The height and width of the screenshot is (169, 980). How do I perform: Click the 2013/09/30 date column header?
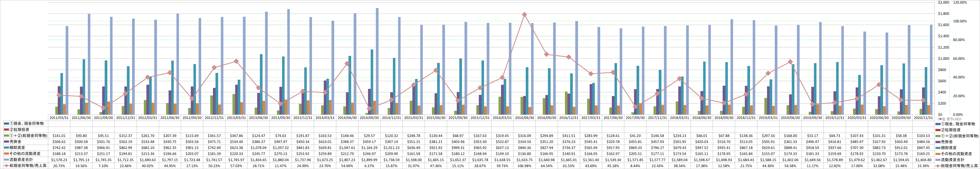coord(281,118)
